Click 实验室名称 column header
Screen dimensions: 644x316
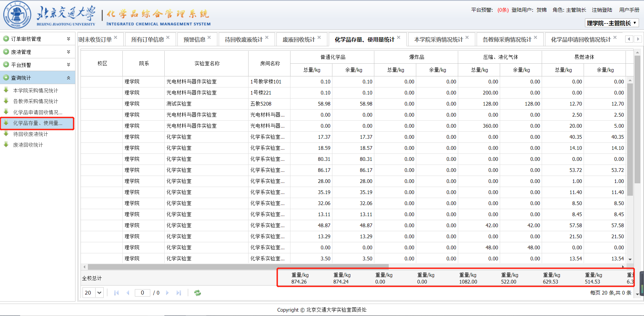tap(207, 63)
